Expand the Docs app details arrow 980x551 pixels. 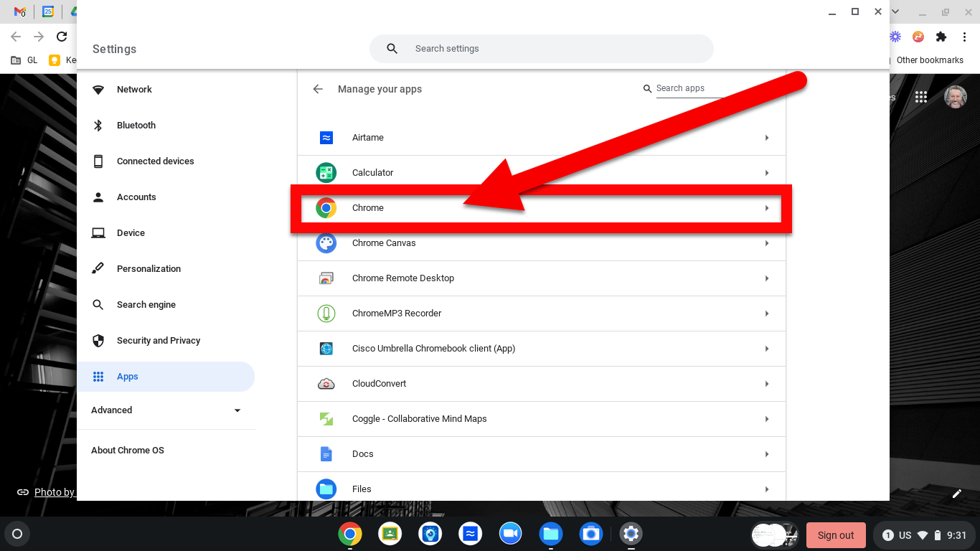point(767,454)
